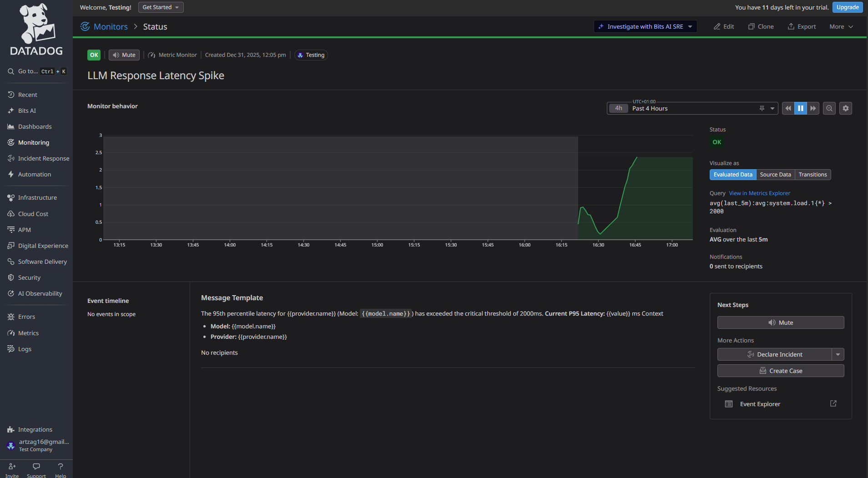The height and width of the screenshot is (478, 868).
Task: Click the Security shield icon
Action: 11,277
